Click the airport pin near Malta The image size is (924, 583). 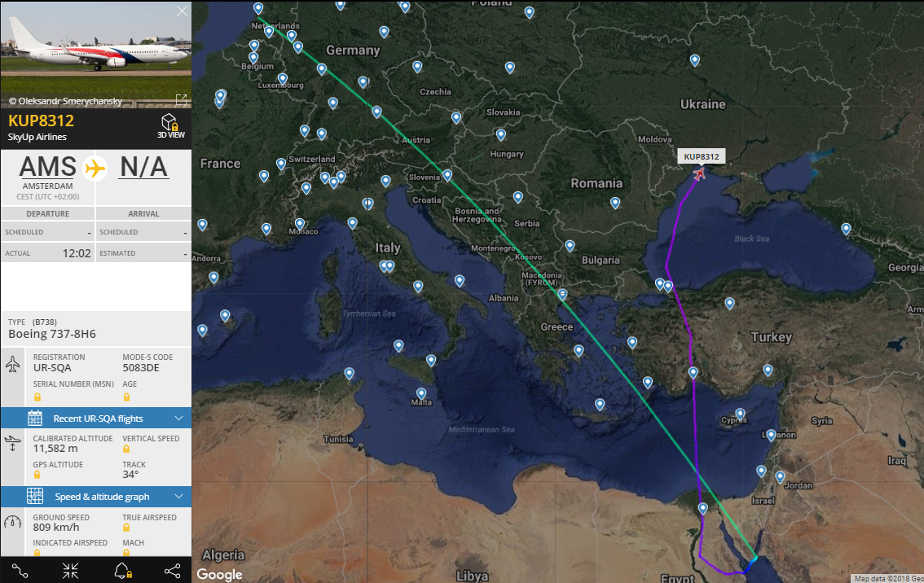point(421,393)
